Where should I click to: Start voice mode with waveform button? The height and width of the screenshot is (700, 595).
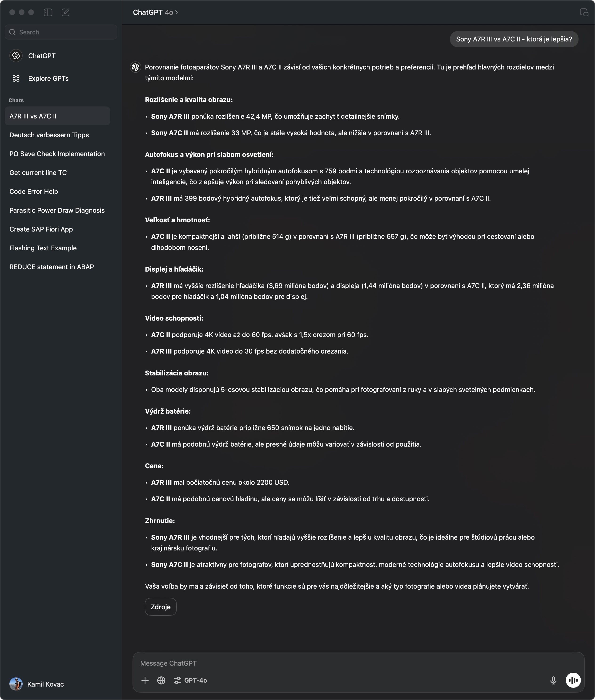click(x=573, y=680)
